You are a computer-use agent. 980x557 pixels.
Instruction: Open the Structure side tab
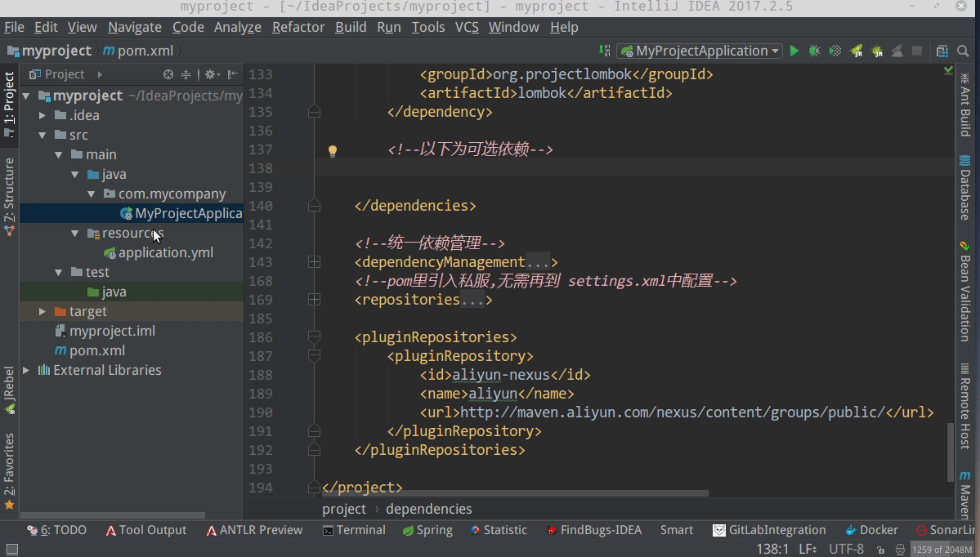click(9, 196)
